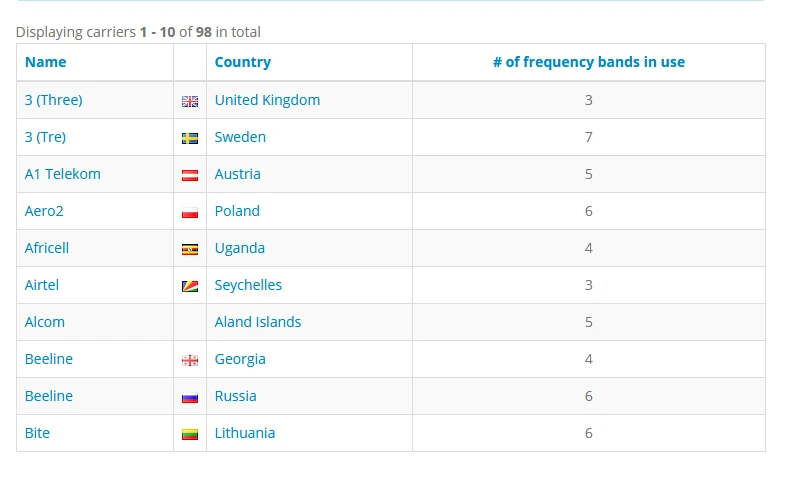Click the United Kingdom flag icon
793x483 pixels.
pos(190,102)
